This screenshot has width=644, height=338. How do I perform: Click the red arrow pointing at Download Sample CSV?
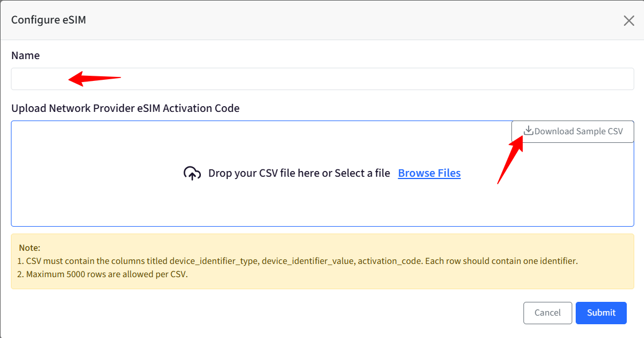point(510,160)
